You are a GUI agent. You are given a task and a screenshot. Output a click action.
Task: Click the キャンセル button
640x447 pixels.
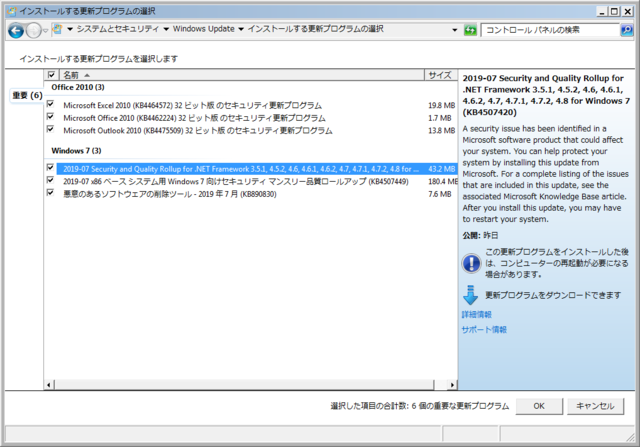pos(595,406)
